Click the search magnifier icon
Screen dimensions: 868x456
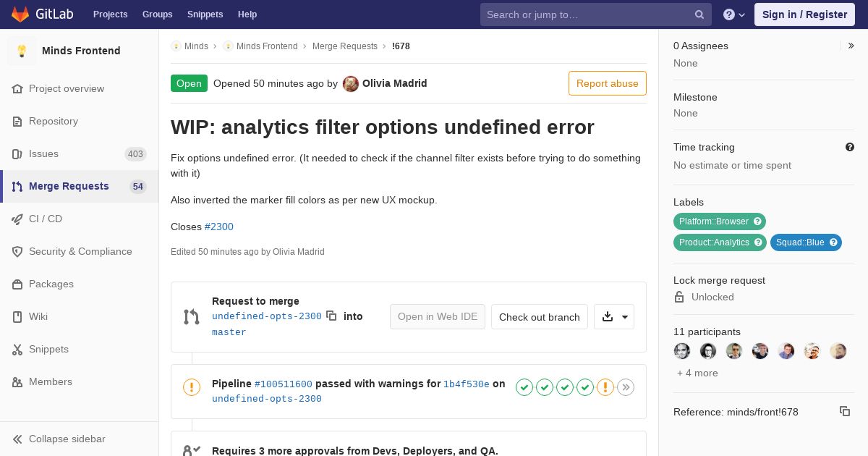click(x=699, y=14)
